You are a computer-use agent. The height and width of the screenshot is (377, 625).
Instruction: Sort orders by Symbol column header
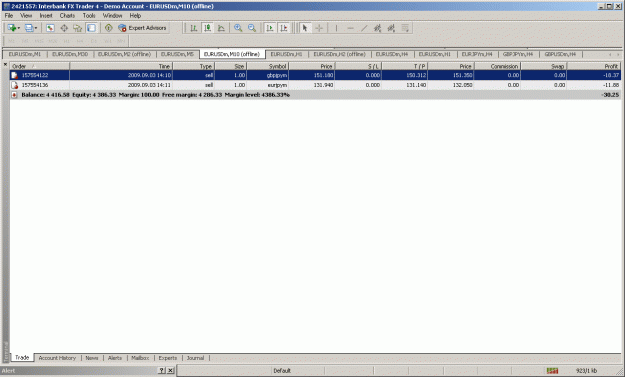(x=267, y=66)
